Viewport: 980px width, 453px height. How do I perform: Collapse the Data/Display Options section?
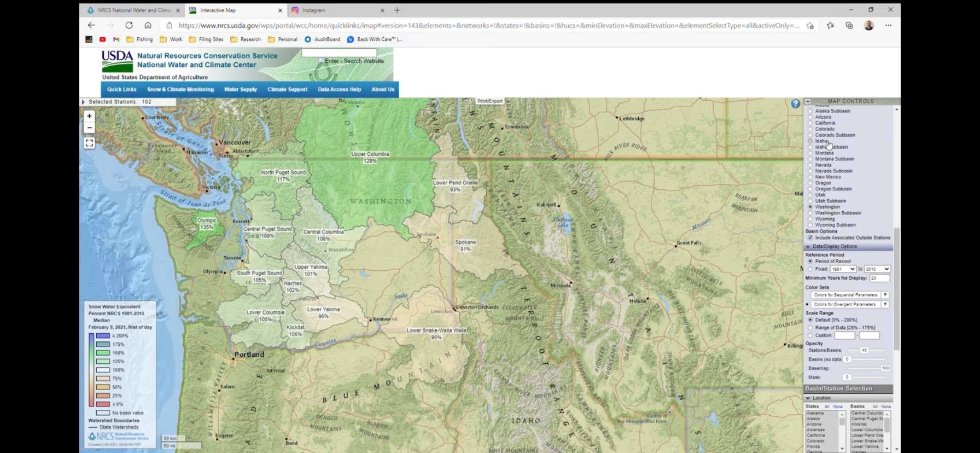(808, 247)
